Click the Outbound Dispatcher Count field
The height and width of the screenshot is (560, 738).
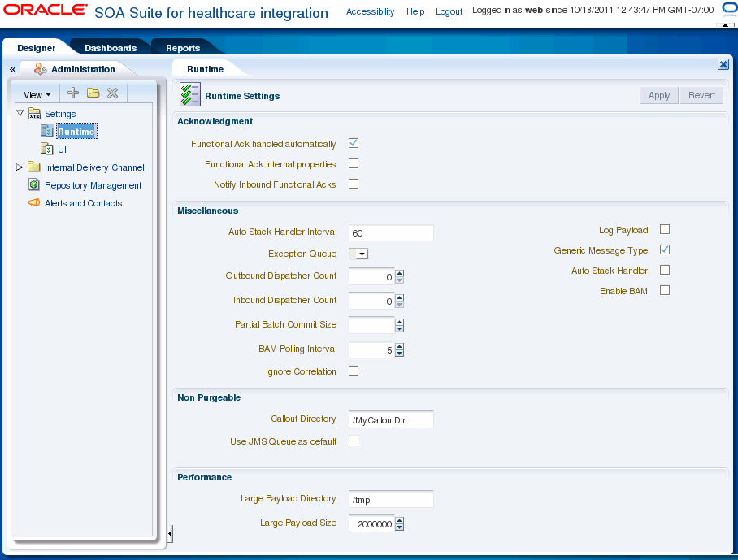coord(371,276)
